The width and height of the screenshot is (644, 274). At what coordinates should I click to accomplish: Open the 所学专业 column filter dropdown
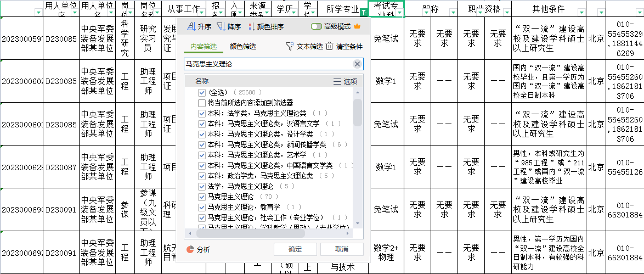pos(361,12)
